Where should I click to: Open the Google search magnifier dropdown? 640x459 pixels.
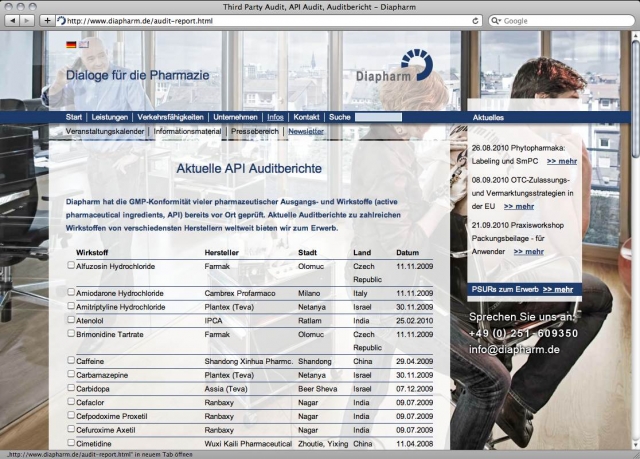(495, 21)
